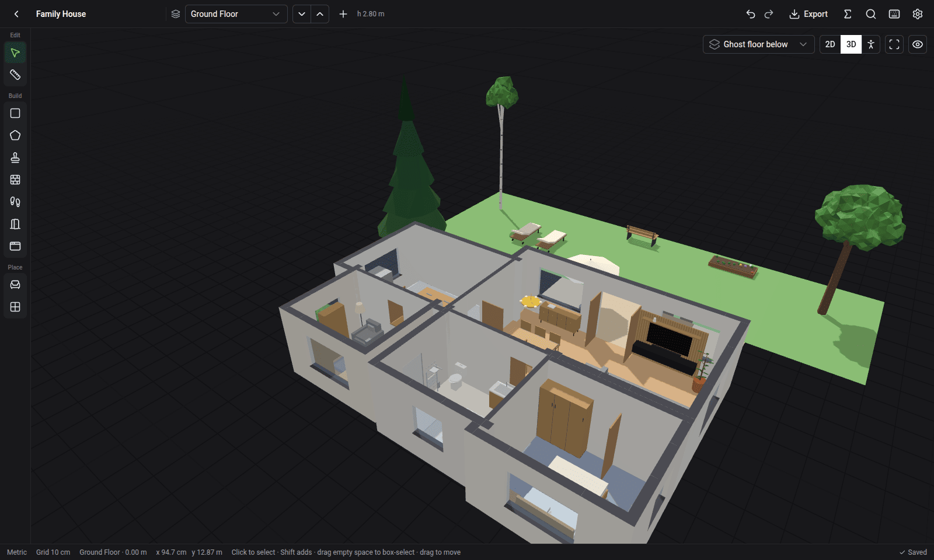This screenshot has height=560, width=934.
Task: Redo the last action
Action: (x=769, y=14)
